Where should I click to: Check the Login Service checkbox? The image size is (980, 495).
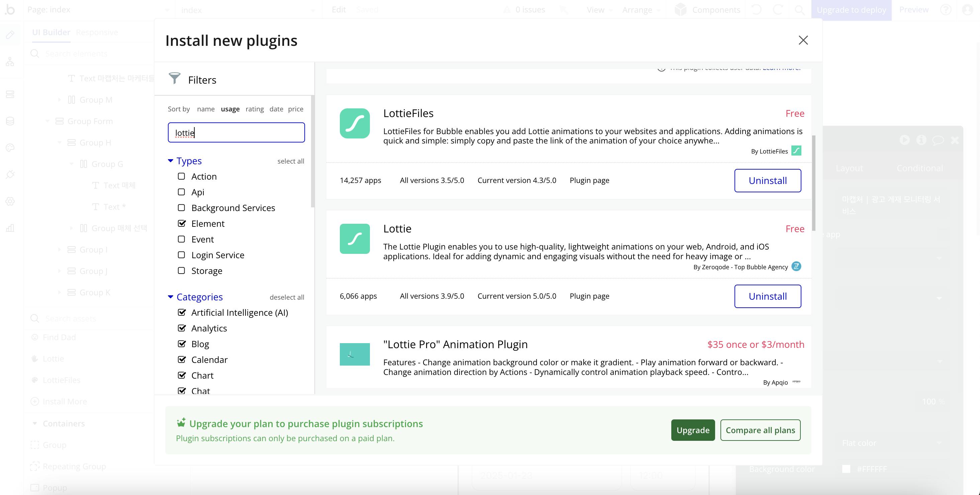click(182, 255)
